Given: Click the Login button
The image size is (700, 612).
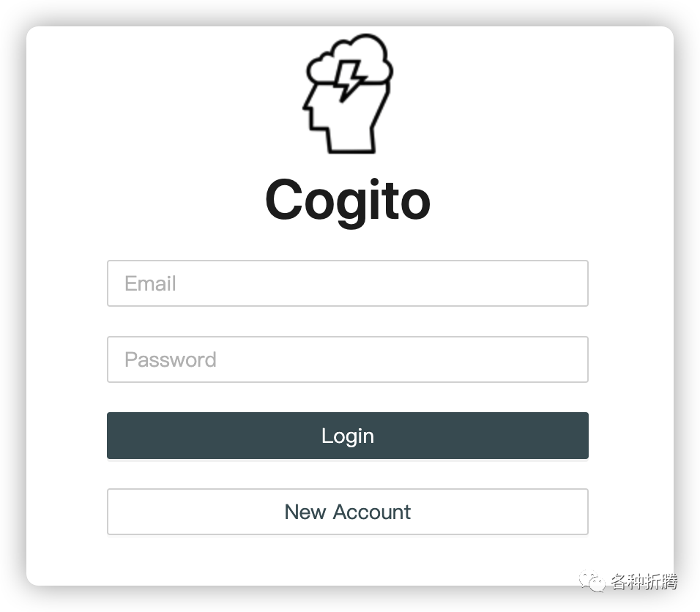Looking at the screenshot, I should (x=348, y=436).
